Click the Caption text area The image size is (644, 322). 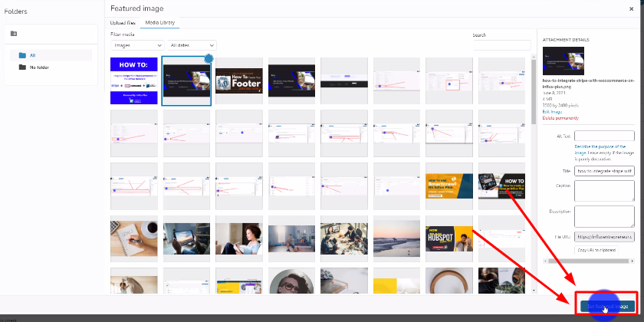click(x=604, y=189)
